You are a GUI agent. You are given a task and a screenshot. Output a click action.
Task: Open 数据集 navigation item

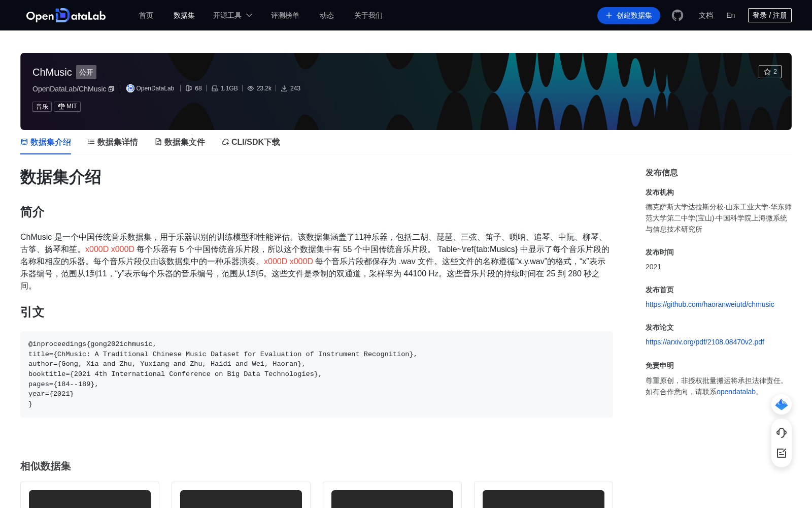pyautogui.click(x=184, y=15)
